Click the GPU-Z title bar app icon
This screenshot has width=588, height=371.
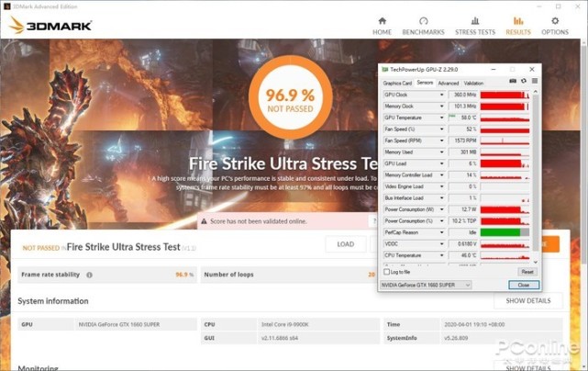[x=384, y=70]
